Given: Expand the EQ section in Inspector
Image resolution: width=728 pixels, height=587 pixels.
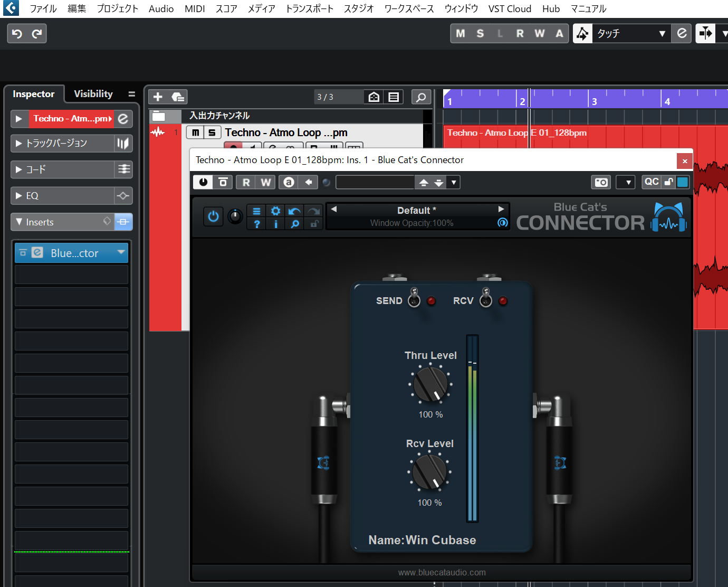Looking at the screenshot, I should click(x=19, y=195).
